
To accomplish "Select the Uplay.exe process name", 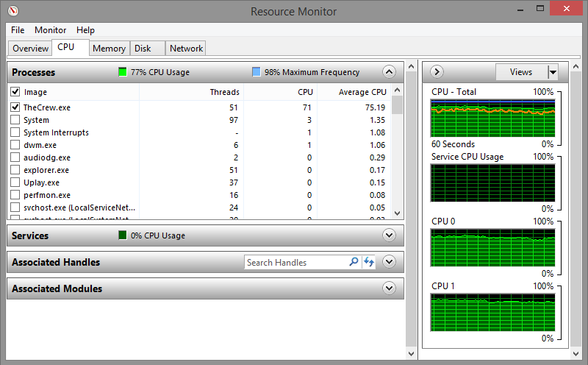I will point(41,182).
